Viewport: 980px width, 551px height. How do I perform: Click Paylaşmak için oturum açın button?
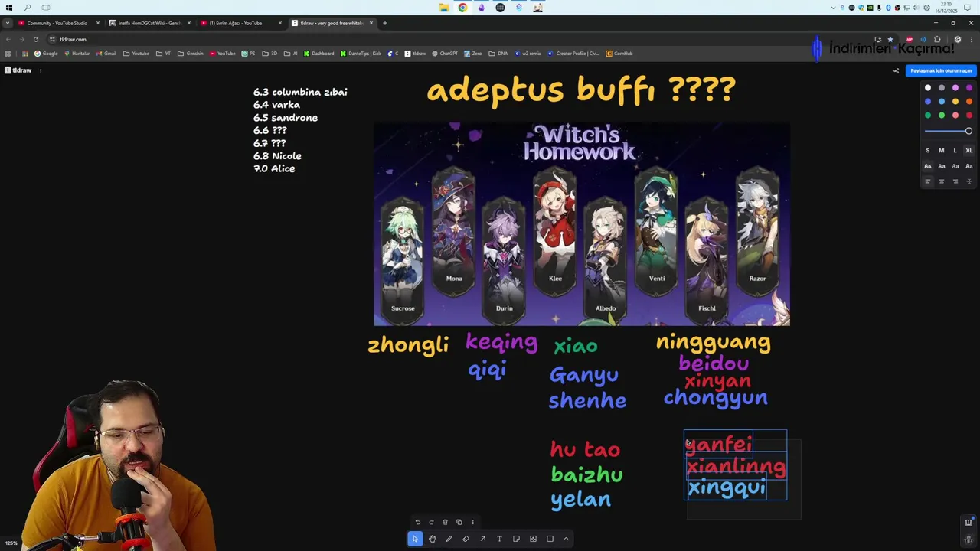(x=941, y=70)
